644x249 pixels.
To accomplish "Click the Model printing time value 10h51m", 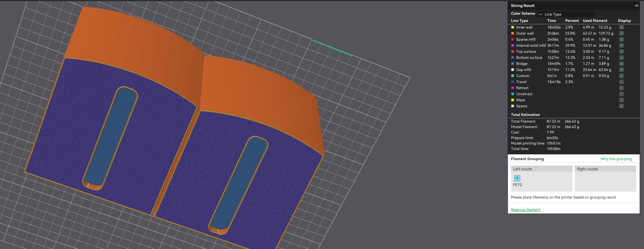I will (x=553, y=143).
